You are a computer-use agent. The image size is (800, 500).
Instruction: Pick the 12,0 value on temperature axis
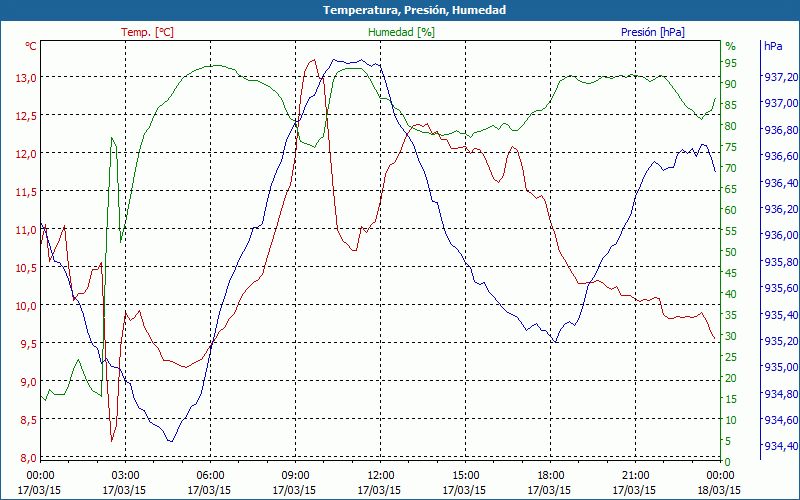(x=28, y=154)
